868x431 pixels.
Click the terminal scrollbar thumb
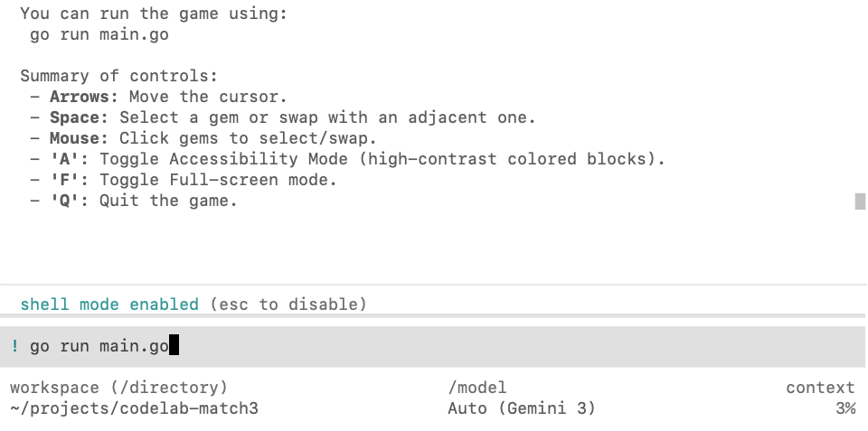tap(860, 201)
